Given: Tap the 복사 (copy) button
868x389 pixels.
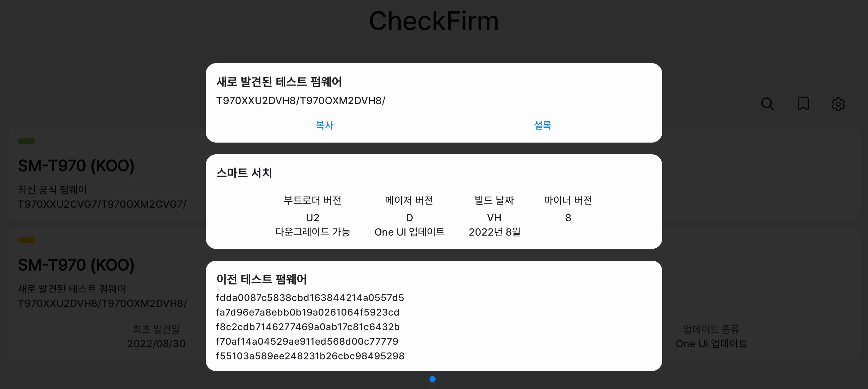Looking at the screenshot, I should point(324,125).
